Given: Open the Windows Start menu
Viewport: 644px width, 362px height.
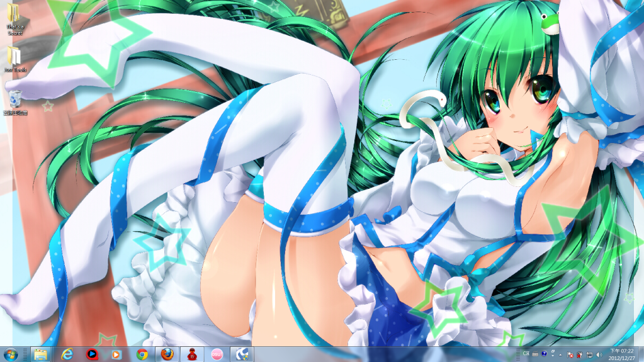Looking at the screenshot, I should pos(10,354).
